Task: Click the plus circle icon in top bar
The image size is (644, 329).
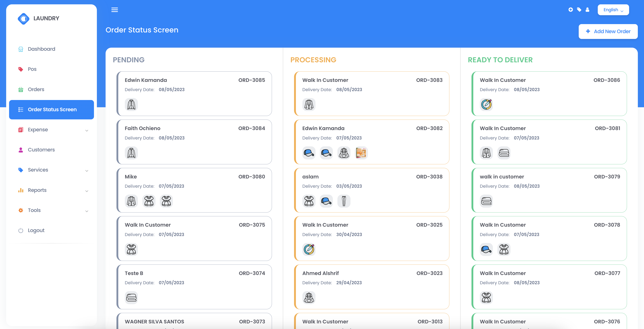Action: click(571, 10)
